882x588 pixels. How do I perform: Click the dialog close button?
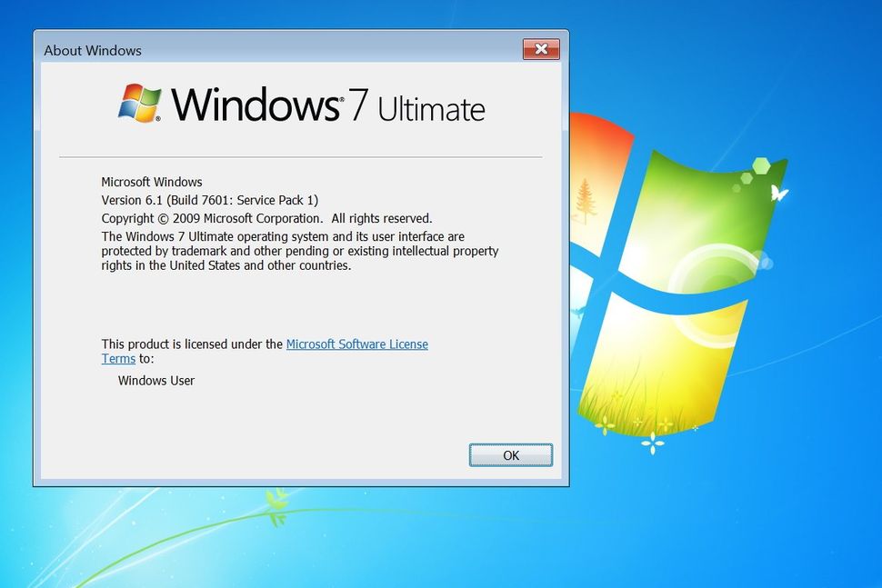[541, 50]
